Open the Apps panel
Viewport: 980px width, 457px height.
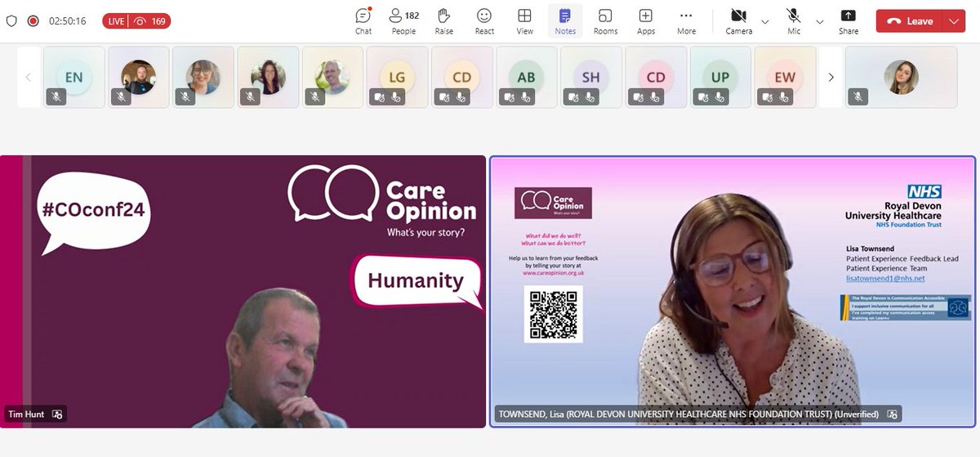(x=646, y=21)
